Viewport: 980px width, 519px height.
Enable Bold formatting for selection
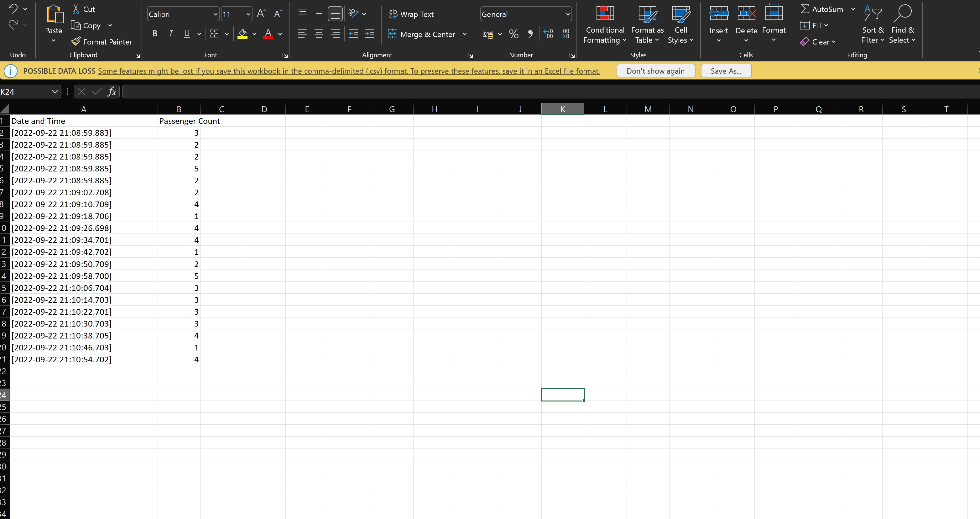pyautogui.click(x=154, y=33)
